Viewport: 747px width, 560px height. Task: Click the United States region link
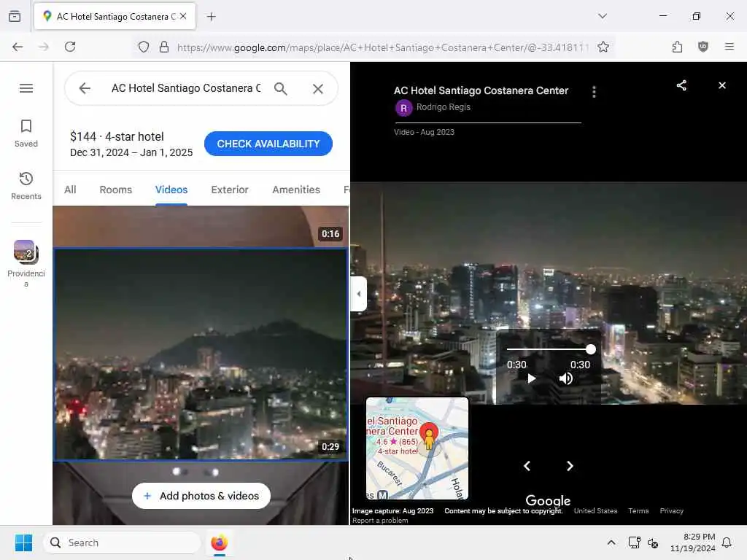pyautogui.click(x=595, y=510)
